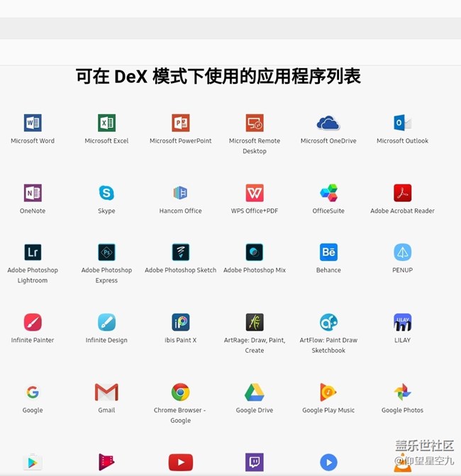Launch Adobe Photoshop Sketch app
The image size is (461, 476).
click(x=180, y=253)
